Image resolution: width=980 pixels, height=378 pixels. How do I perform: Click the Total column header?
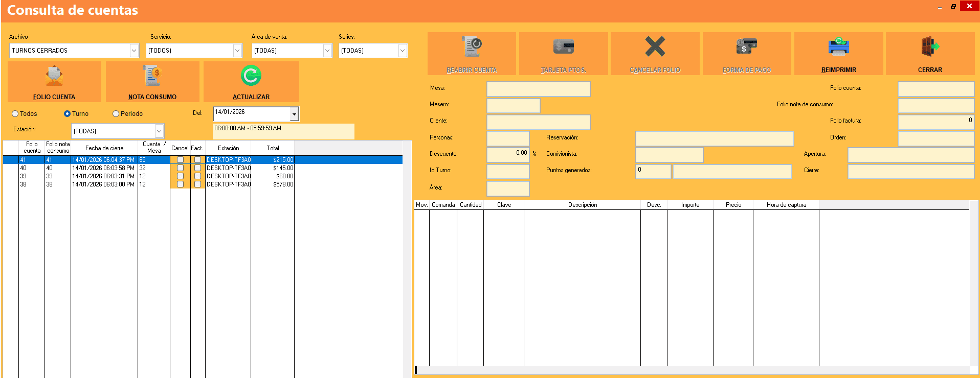[273, 148]
